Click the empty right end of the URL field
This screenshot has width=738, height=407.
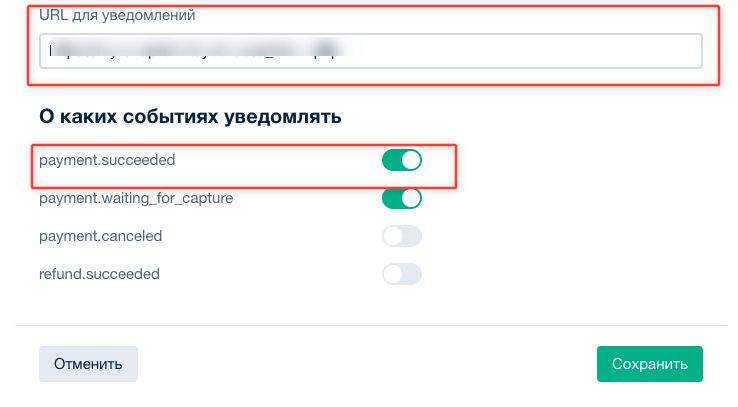coord(620,51)
